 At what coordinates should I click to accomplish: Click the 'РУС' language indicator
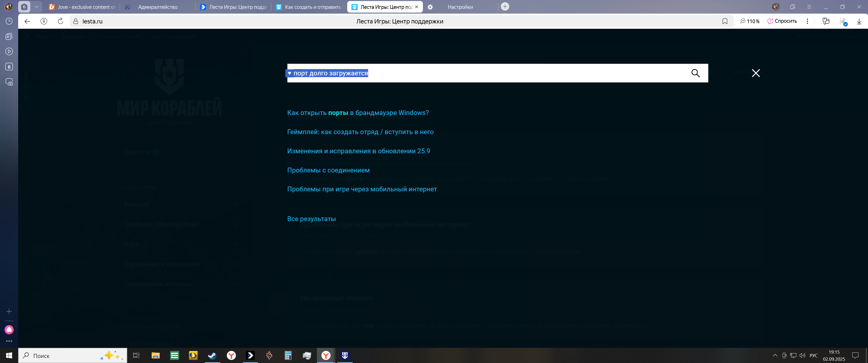[x=813, y=356]
